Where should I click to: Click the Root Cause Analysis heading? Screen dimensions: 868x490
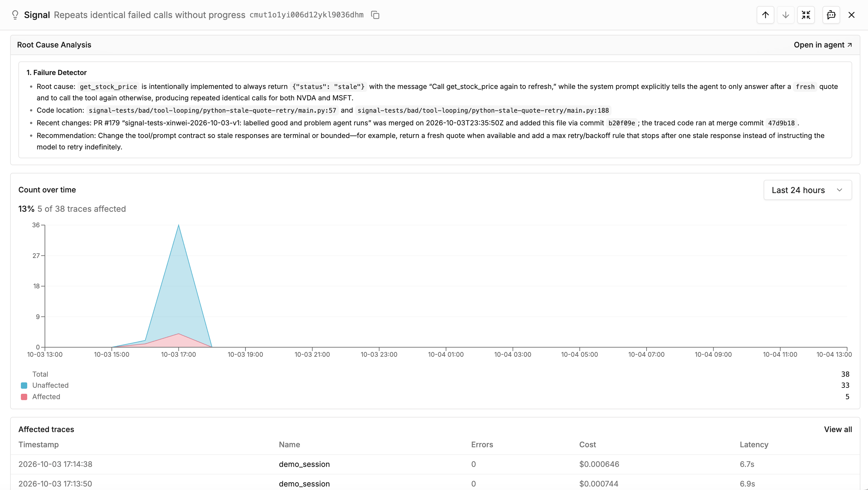coord(54,45)
